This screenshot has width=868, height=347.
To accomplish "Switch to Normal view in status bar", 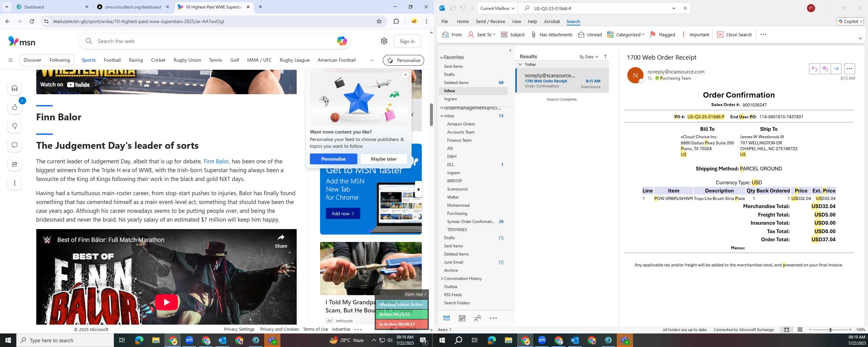I will [x=787, y=330].
